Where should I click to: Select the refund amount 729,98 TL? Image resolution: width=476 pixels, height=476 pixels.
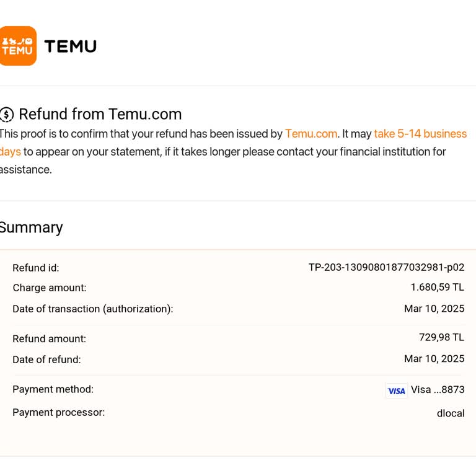pyautogui.click(x=441, y=338)
